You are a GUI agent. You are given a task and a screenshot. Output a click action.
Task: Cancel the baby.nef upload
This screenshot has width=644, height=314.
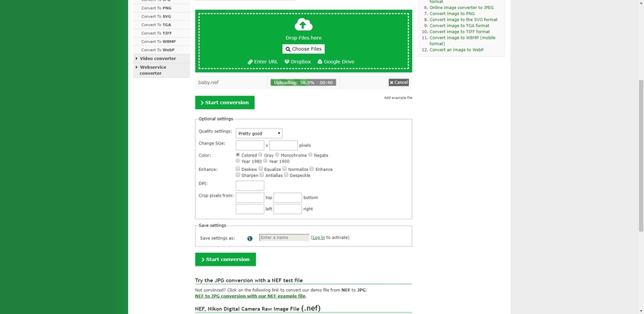pos(399,82)
